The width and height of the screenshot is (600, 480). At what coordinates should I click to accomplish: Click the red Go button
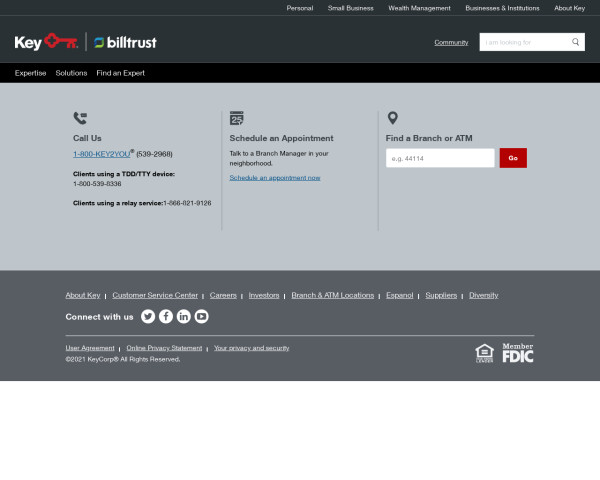point(513,158)
